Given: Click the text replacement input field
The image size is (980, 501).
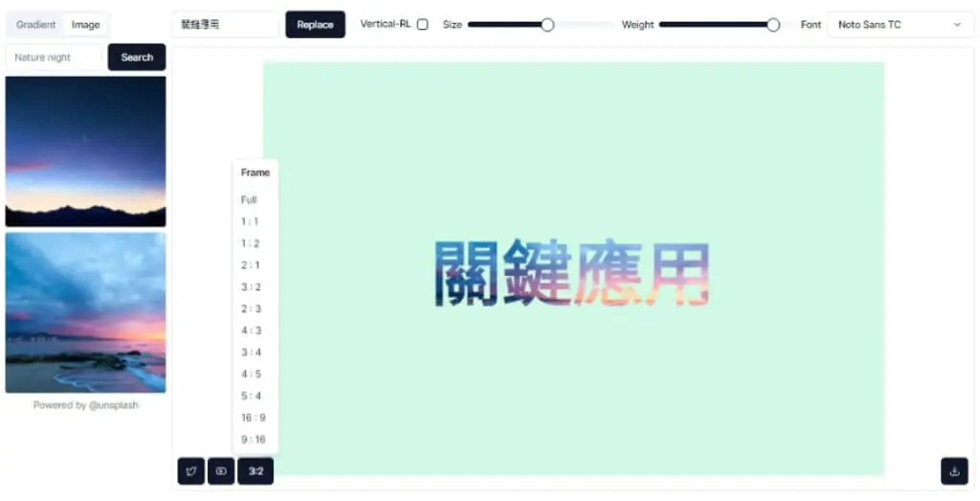Looking at the screenshot, I should (226, 25).
